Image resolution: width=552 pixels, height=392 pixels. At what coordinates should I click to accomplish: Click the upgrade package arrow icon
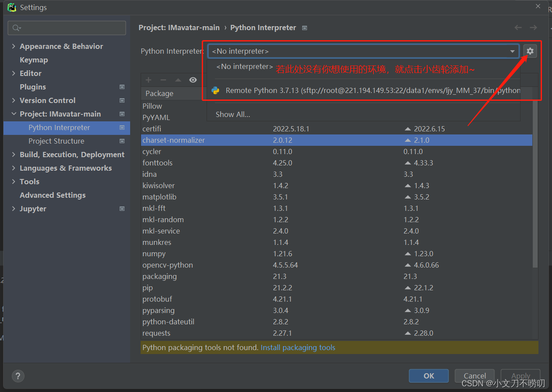click(178, 80)
